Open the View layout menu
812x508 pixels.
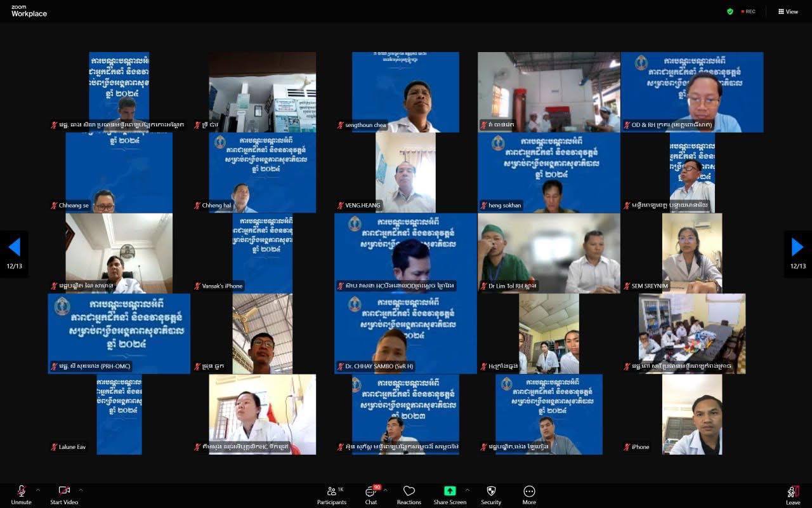click(788, 11)
